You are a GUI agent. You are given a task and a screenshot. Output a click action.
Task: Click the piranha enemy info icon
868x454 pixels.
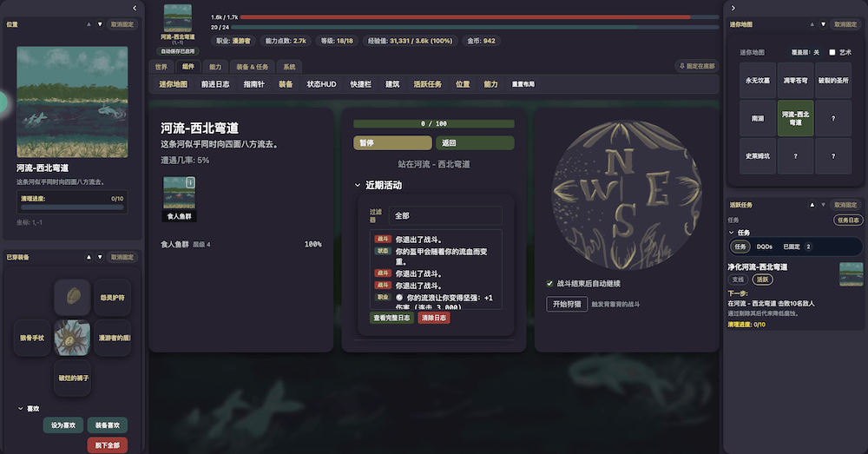(x=190, y=182)
